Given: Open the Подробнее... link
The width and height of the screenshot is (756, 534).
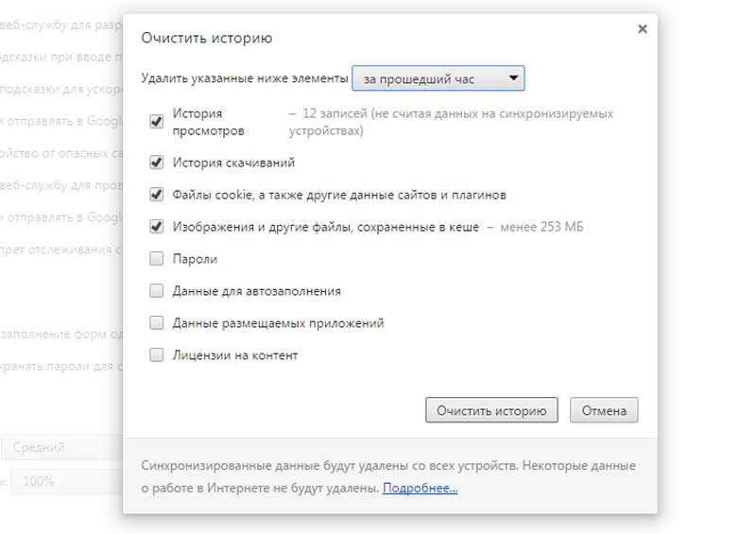Looking at the screenshot, I should click(420, 489).
